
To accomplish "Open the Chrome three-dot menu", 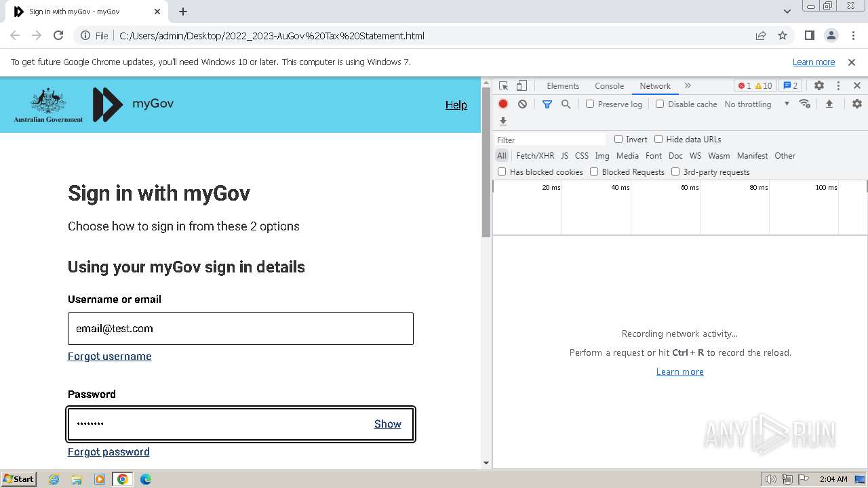I will (x=852, y=35).
